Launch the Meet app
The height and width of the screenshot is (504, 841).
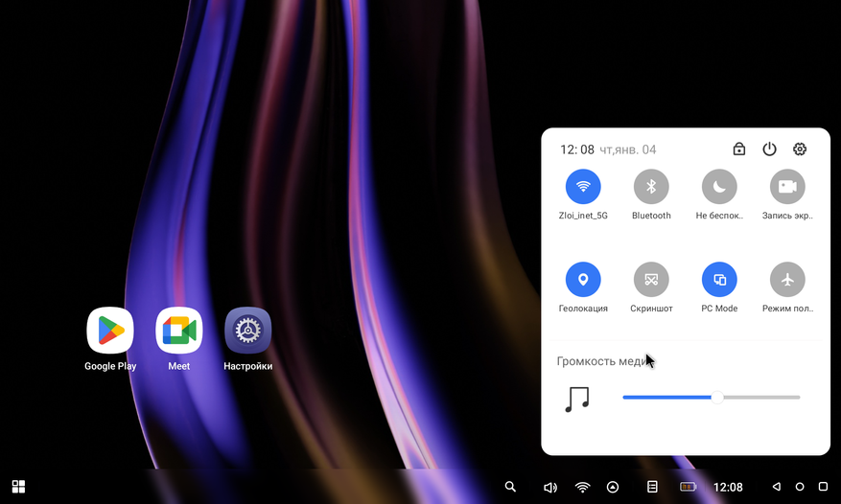[x=178, y=331]
